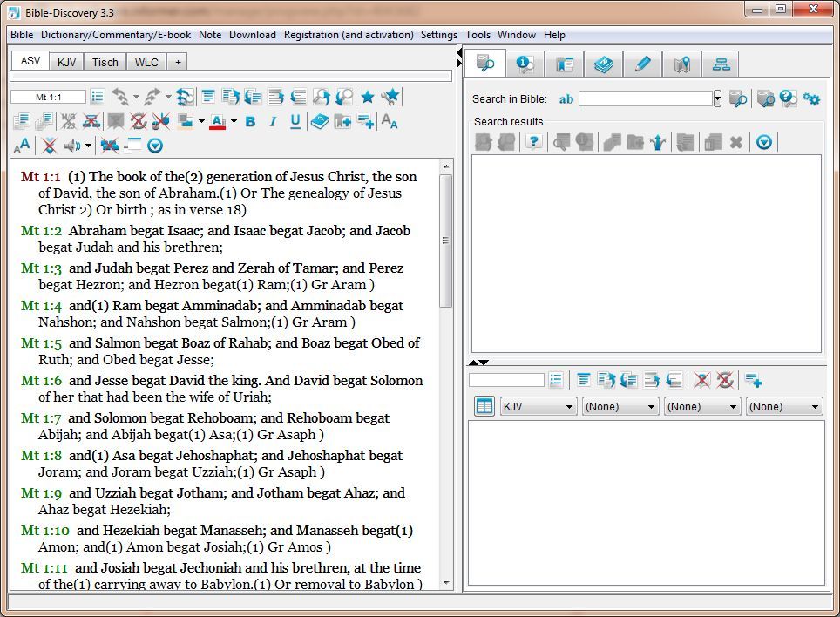Click the highlight color swatch icon

click(186, 122)
